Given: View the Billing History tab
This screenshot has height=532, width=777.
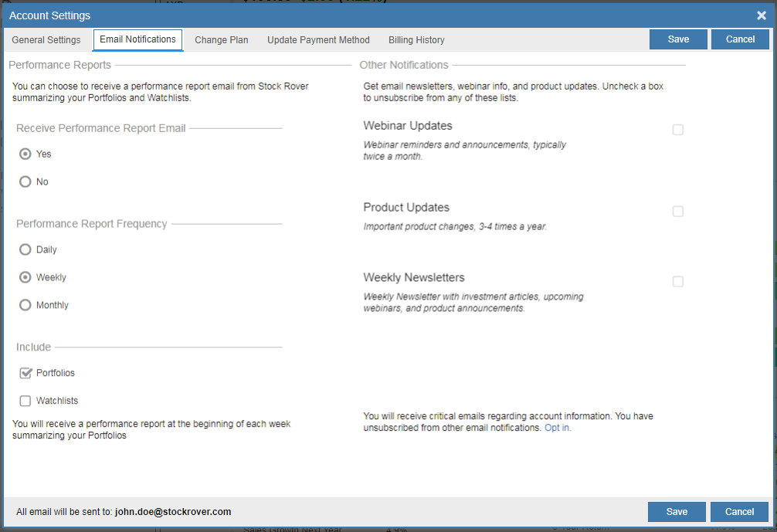Looking at the screenshot, I should (416, 39).
